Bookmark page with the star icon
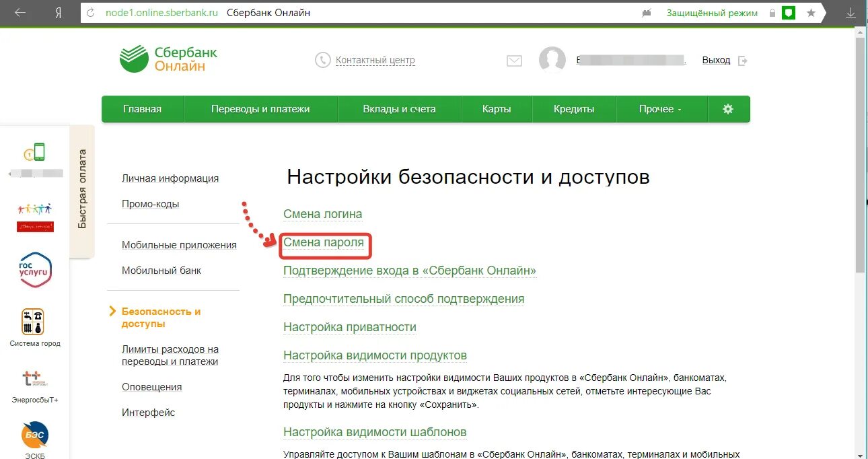The height and width of the screenshot is (459, 868). tap(811, 13)
